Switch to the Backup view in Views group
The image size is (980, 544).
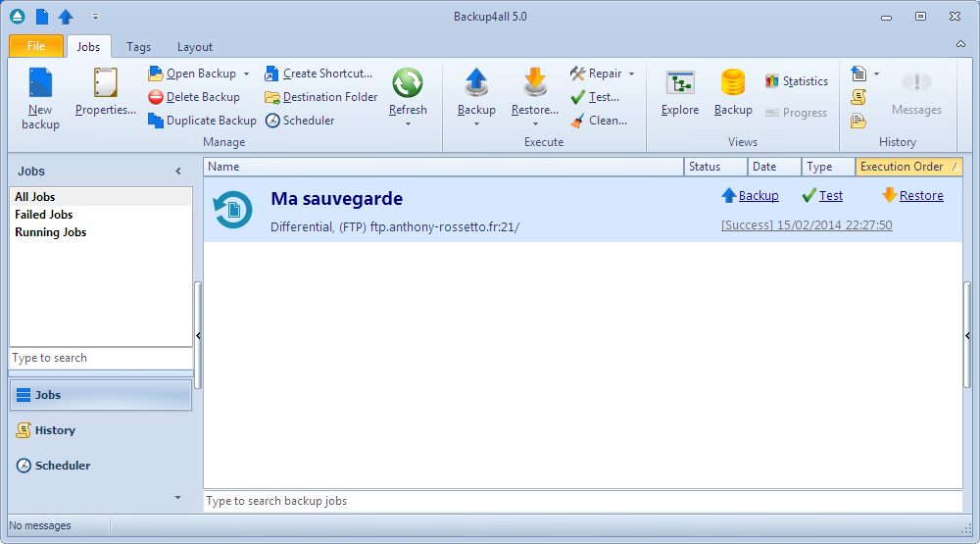click(733, 92)
